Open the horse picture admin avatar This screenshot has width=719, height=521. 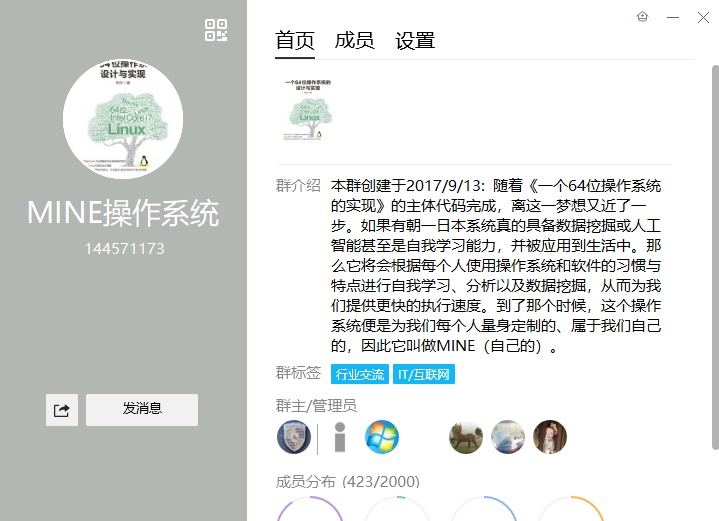pyautogui.click(x=466, y=437)
